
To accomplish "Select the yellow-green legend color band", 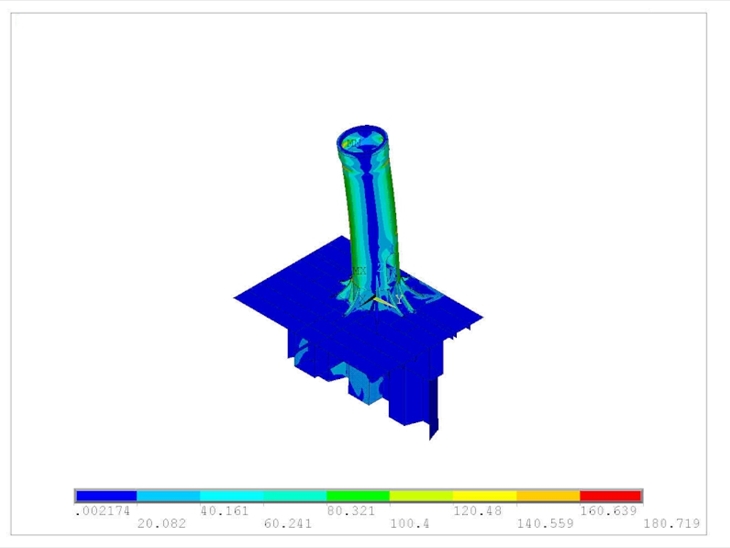I will [421, 496].
